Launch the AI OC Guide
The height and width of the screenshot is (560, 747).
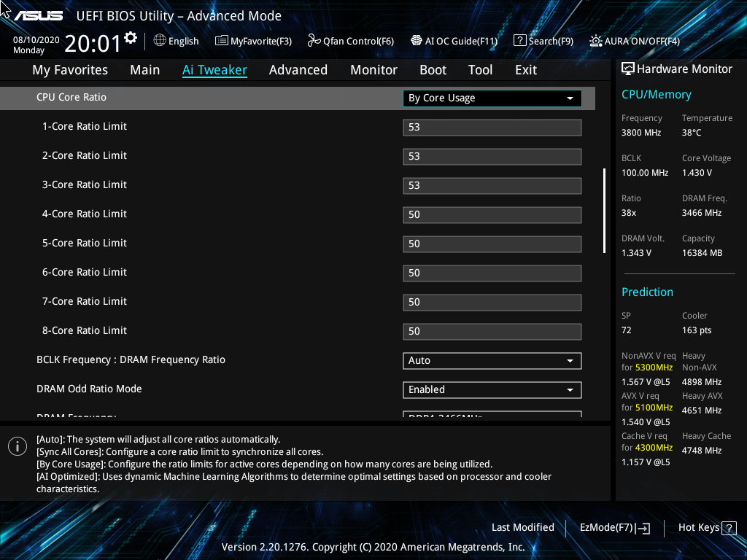(x=454, y=41)
